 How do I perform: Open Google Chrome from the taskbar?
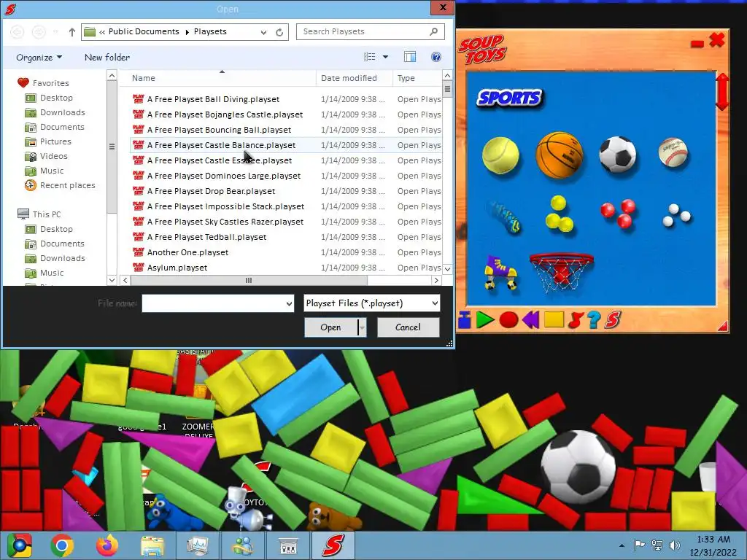62,545
